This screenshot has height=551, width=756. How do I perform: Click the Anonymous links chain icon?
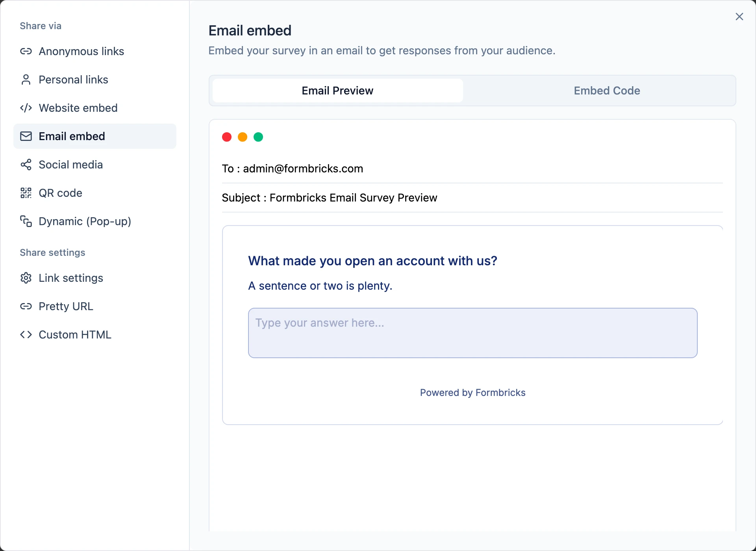(26, 51)
